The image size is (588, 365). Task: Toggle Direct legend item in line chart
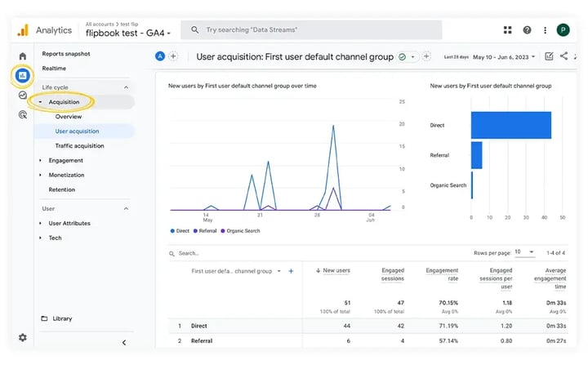180,231
